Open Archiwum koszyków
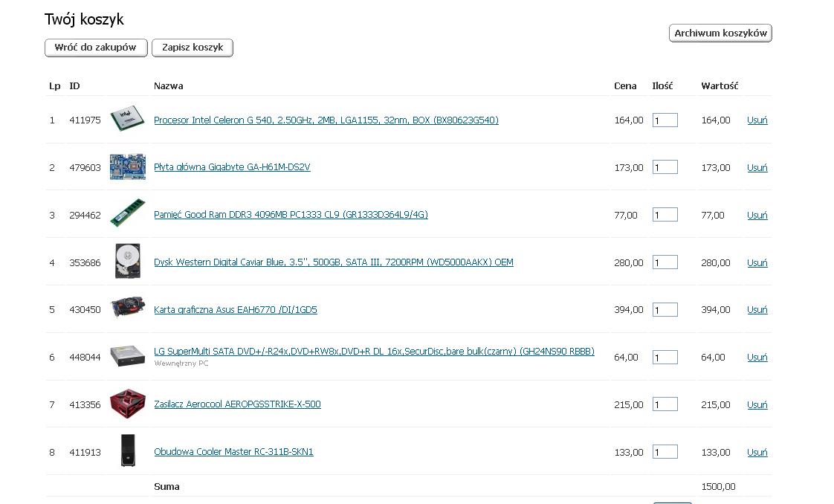Screen dimensions: 834x504 pos(720,33)
